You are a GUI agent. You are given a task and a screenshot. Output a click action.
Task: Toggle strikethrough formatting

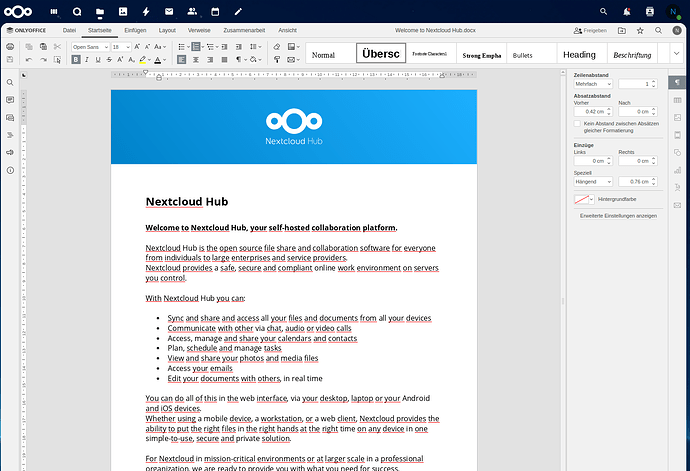click(109, 59)
